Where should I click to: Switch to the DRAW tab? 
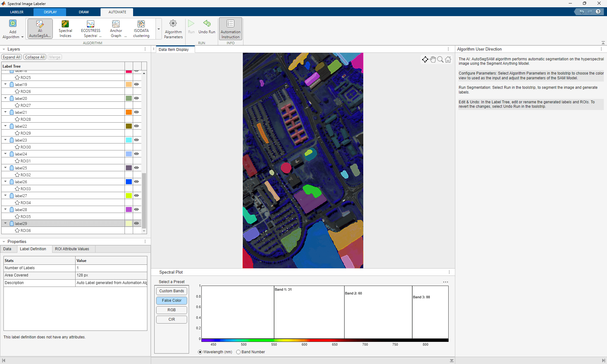[83, 12]
